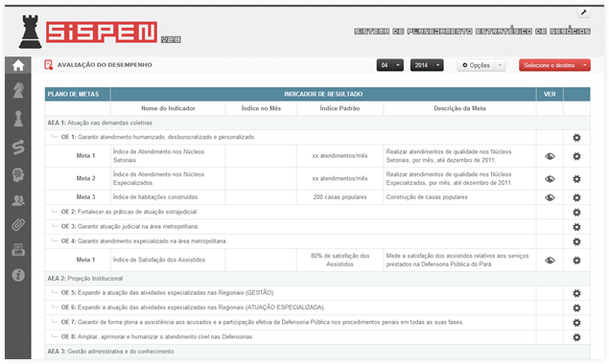Select OE 6 ATUAÇÃO ESPECIALIZADA row text
609x364 pixels.
tap(193, 307)
